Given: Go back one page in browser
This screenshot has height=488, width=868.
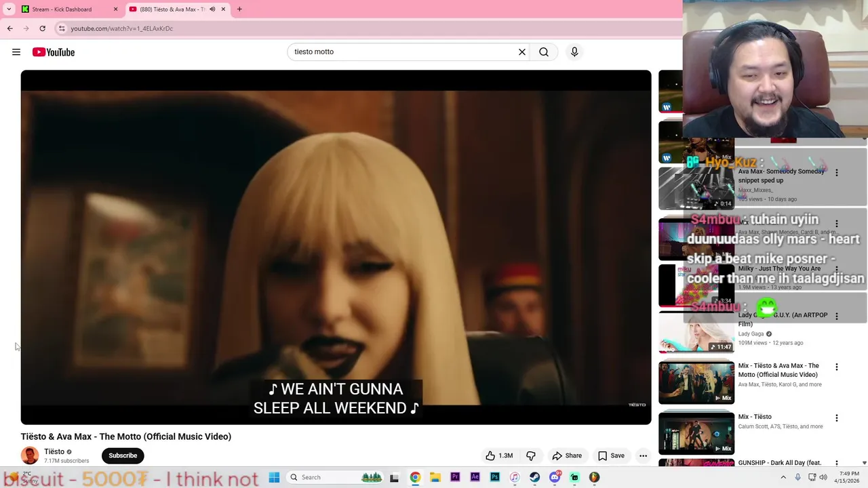Looking at the screenshot, I should (9, 28).
